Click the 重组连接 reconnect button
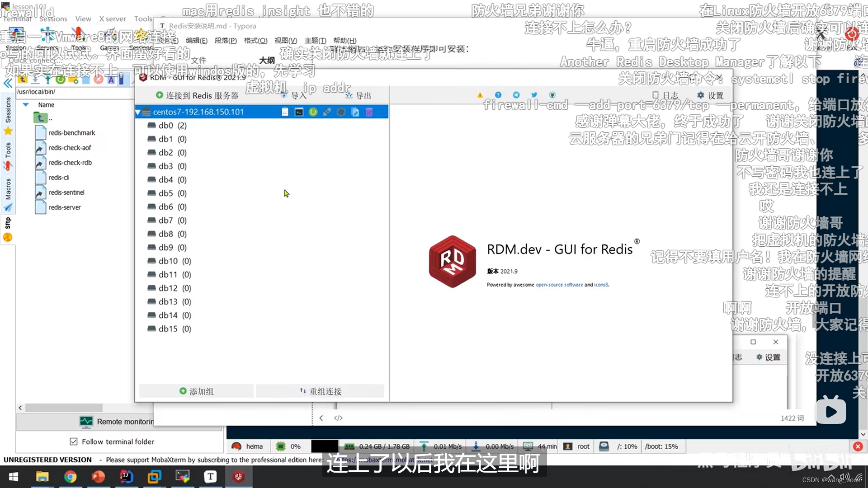This screenshot has width=868, height=488. [x=321, y=391]
